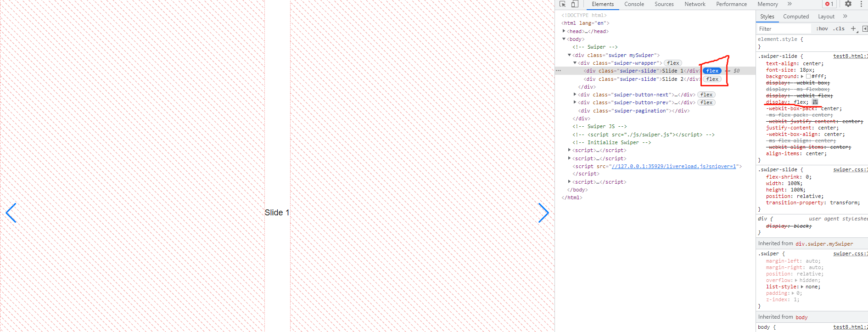Expand the swiper-button-prev div
Image resolution: width=868 pixels, height=332 pixels.
tap(575, 102)
